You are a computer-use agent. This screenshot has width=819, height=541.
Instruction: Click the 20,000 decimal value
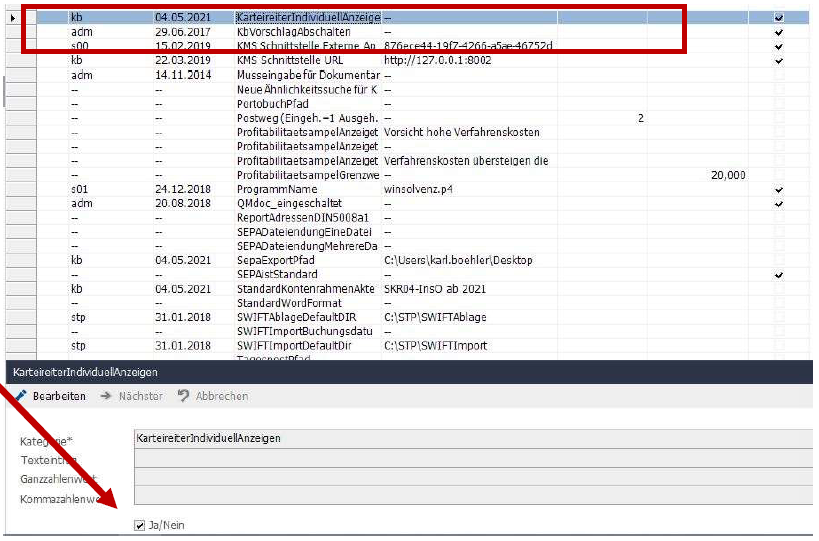tap(728, 175)
